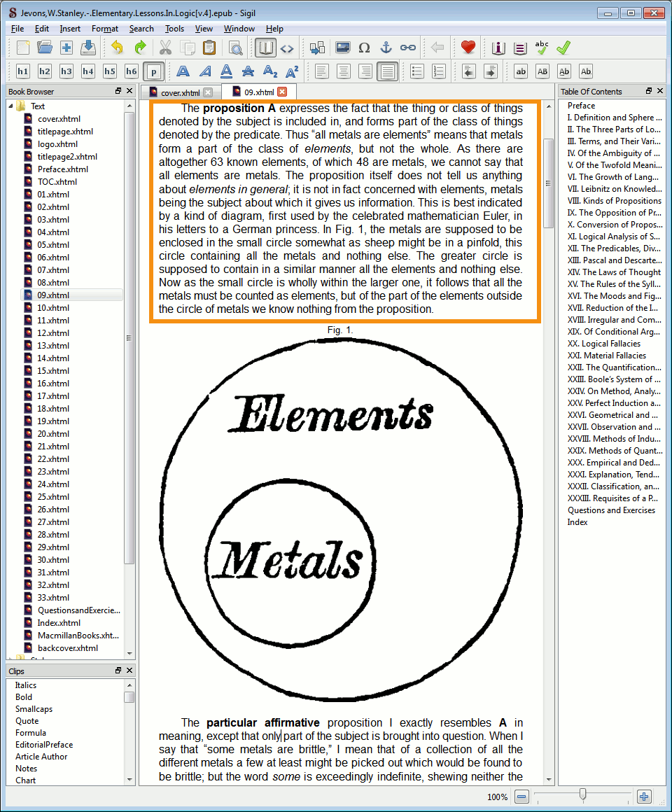Redo the last action
Image resolution: width=672 pixels, height=812 pixels.
(140, 48)
